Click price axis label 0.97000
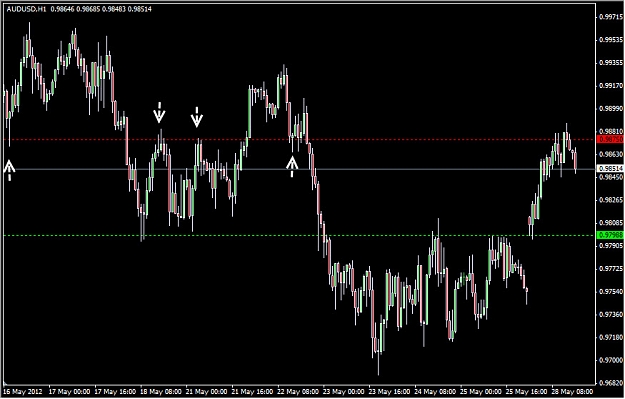 [x=612, y=360]
